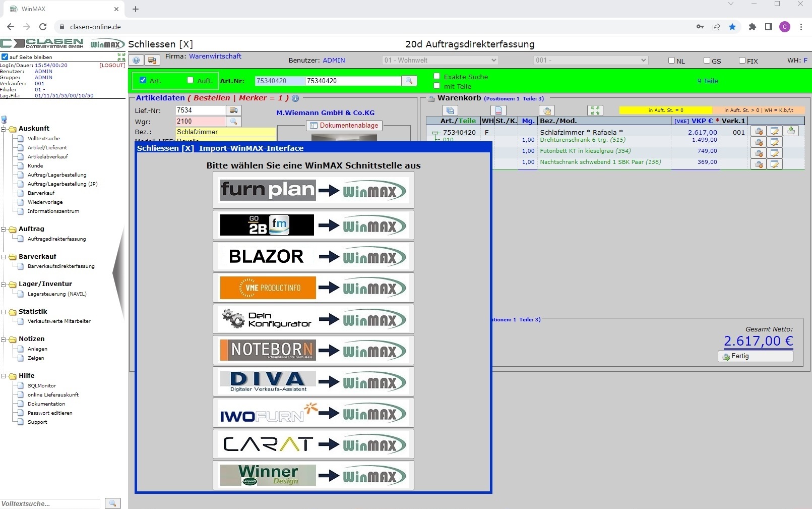Image resolution: width=812 pixels, height=509 pixels.
Task: Click the Artikeldaten info icon
Action: (295, 98)
